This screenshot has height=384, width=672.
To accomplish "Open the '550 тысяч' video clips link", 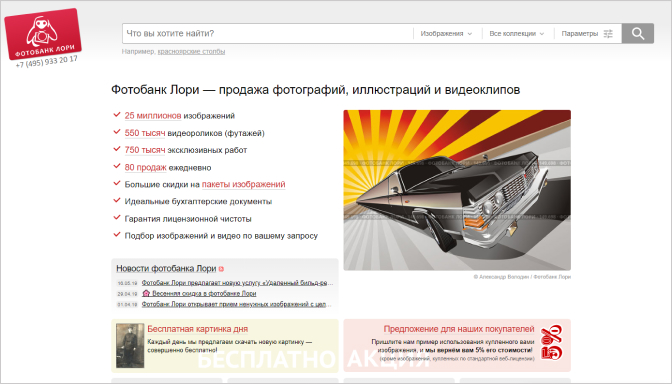I will [145, 133].
